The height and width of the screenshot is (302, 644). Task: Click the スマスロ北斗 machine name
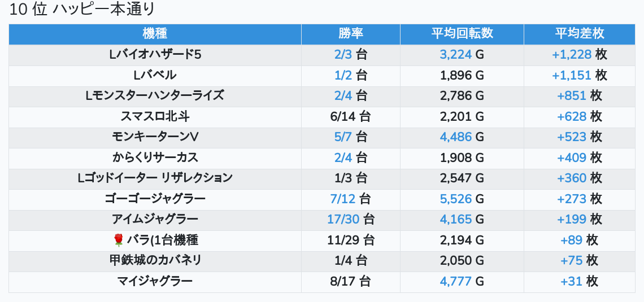coord(155,116)
